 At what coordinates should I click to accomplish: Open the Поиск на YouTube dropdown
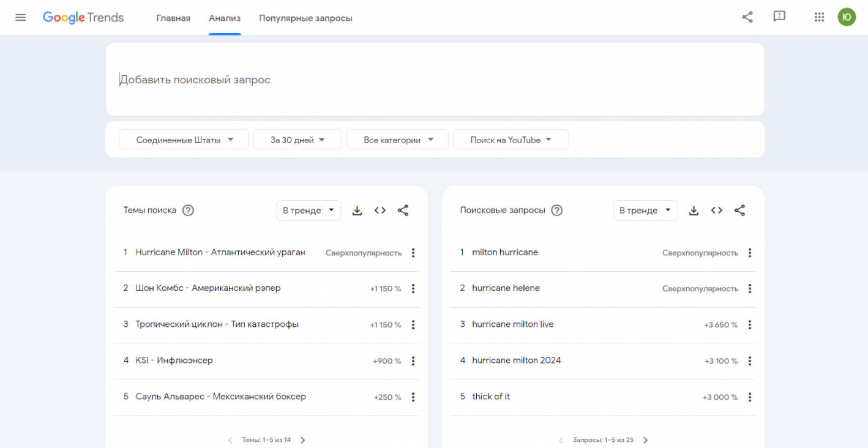pos(511,140)
